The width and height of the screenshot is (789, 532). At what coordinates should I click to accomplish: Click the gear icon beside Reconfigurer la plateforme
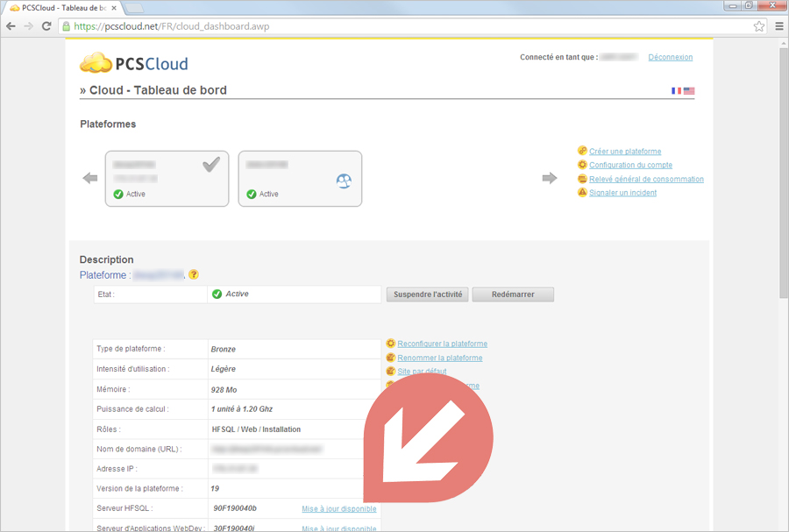[390, 344]
